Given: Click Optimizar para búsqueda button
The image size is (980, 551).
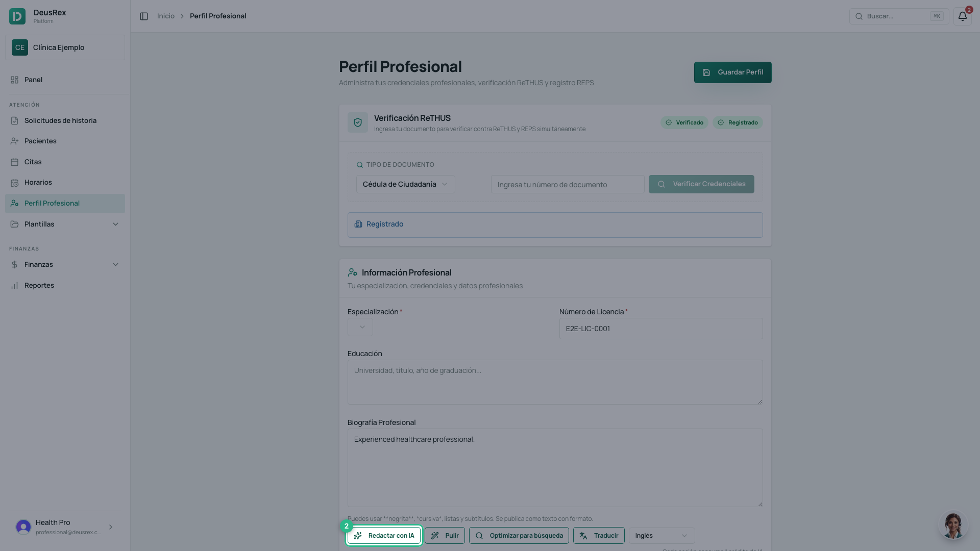Looking at the screenshot, I should pyautogui.click(x=519, y=536).
